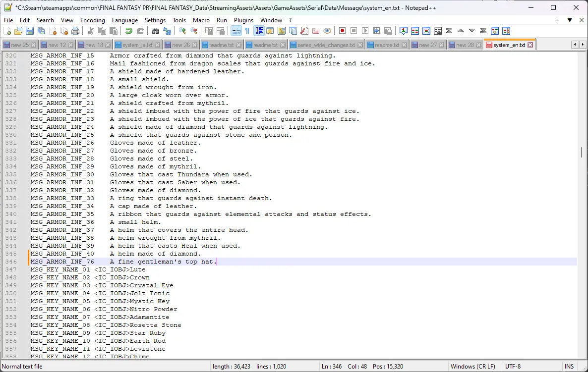Cut selection using the scissors icon
The width and height of the screenshot is (588, 372).
(x=90, y=31)
